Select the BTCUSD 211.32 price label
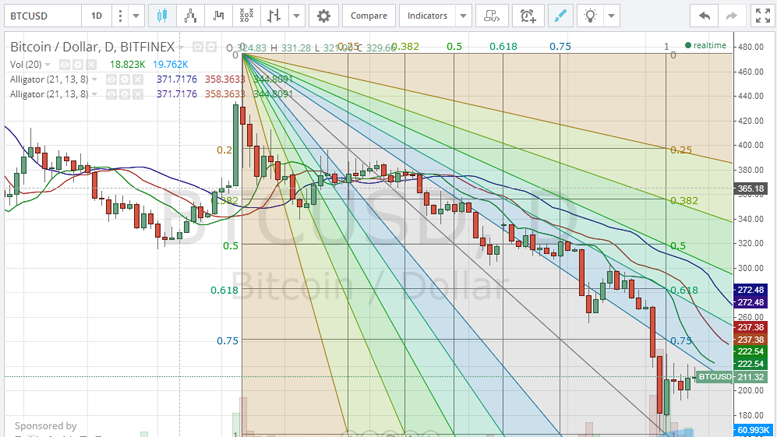 (731, 377)
